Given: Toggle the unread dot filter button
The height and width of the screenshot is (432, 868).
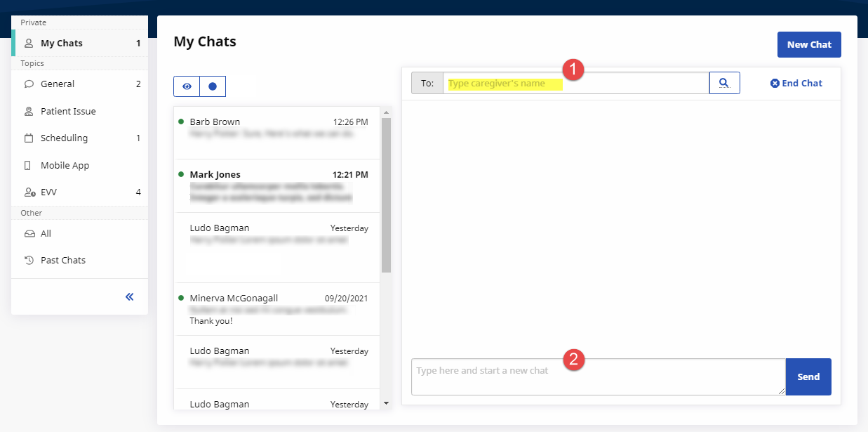Looking at the screenshot, I should [x=213, y=86].
